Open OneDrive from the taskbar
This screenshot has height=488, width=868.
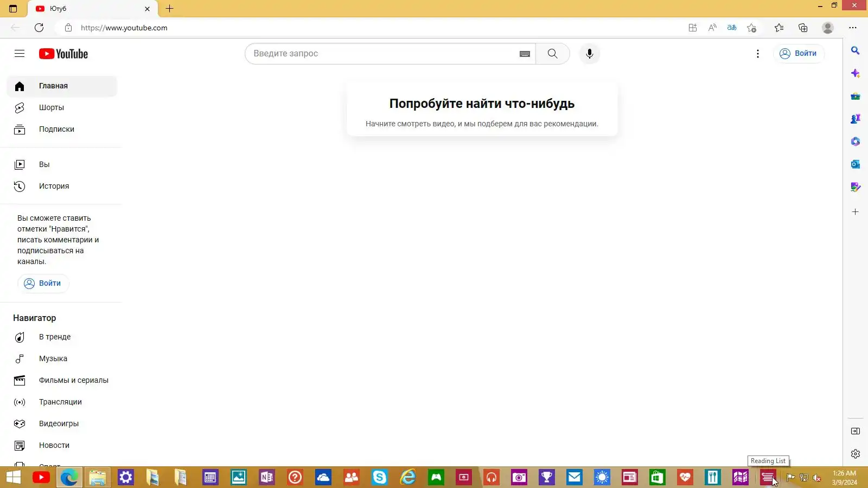coord(323,477)
